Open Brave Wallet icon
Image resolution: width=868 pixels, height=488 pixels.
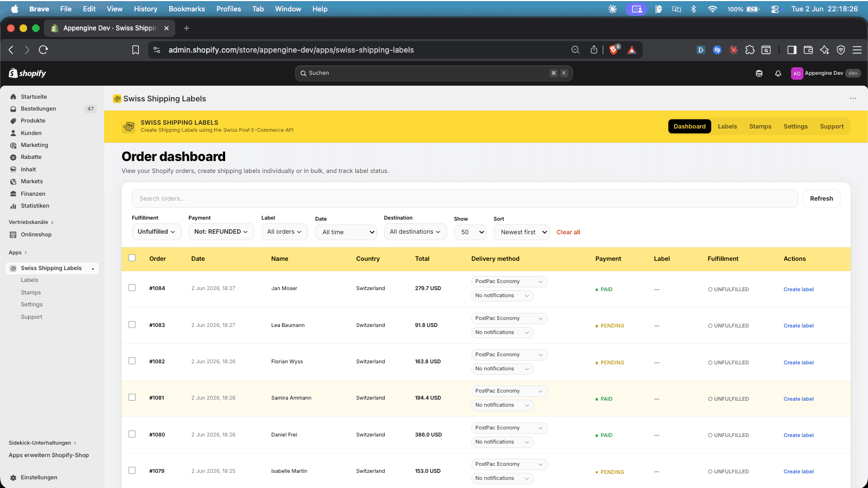tap(808, 50)
